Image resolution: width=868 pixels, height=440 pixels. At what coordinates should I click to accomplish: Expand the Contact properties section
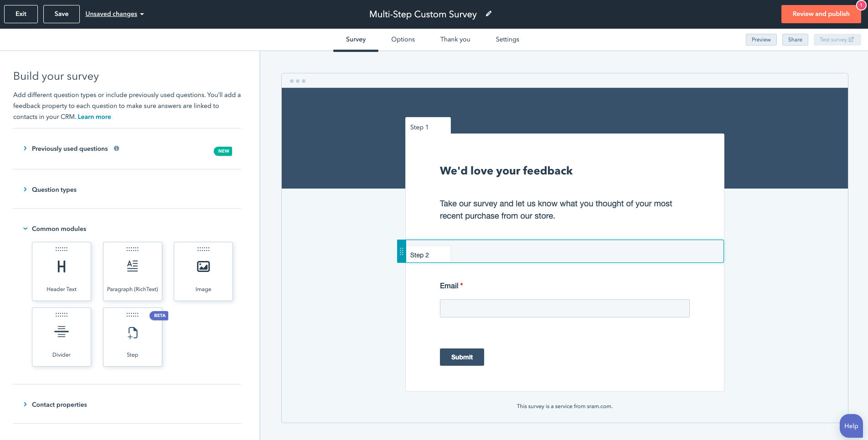tap(59, 404)
